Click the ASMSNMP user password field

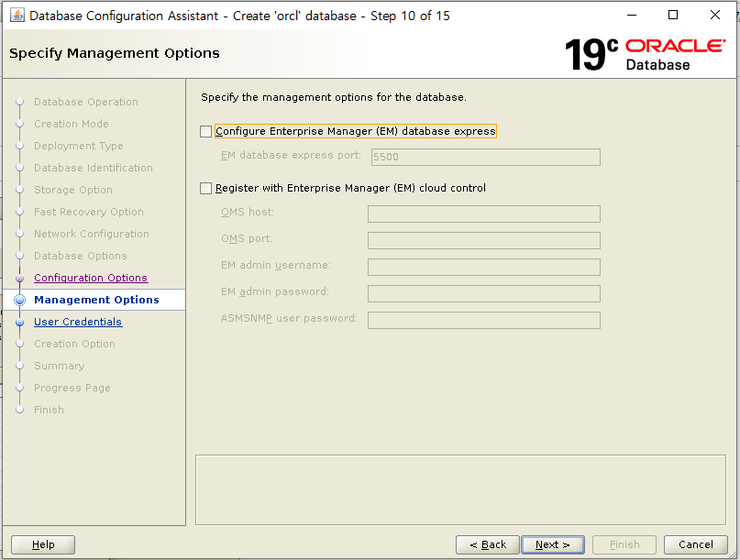[484, 320]
